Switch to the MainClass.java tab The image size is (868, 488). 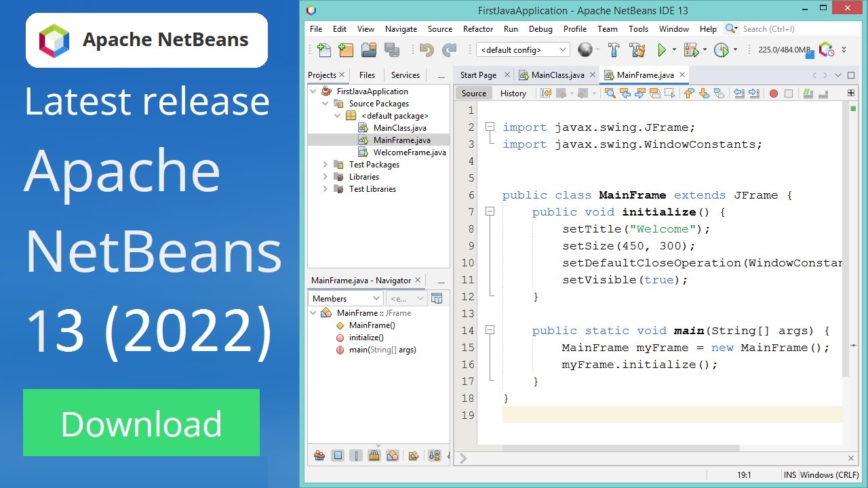[x=557, y=75]
